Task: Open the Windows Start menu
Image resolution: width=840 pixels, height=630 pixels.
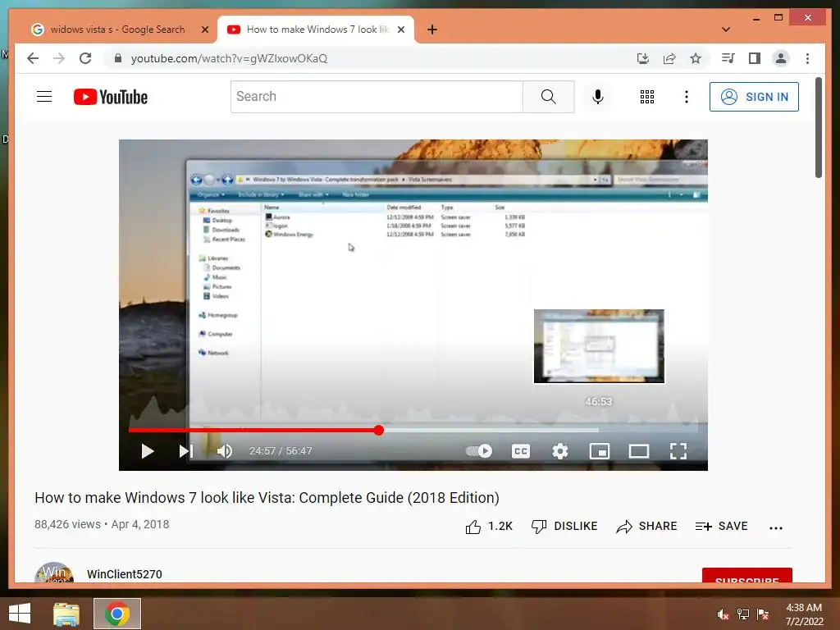Action: pos(20,614)
